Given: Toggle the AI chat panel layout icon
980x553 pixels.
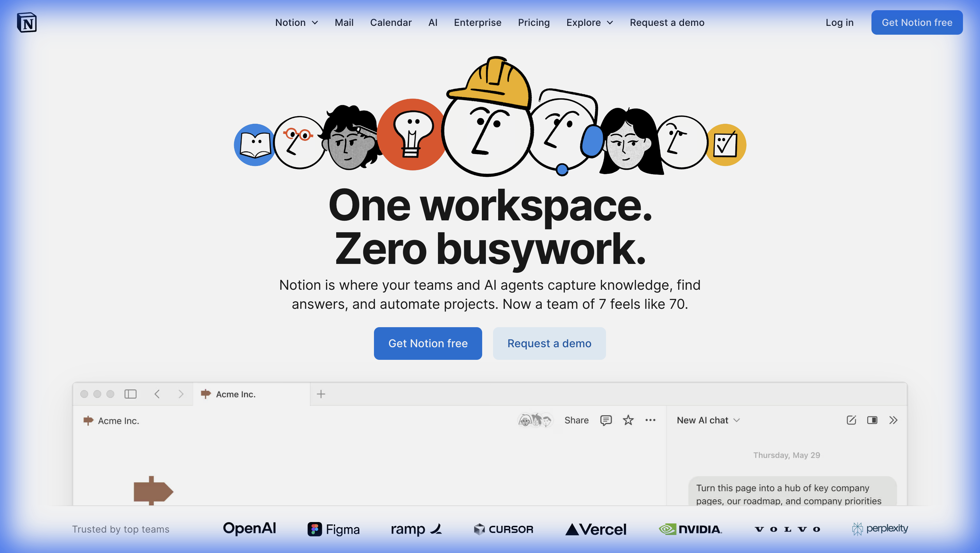Looking at the screenshot, I should click(x=872, y=420).
